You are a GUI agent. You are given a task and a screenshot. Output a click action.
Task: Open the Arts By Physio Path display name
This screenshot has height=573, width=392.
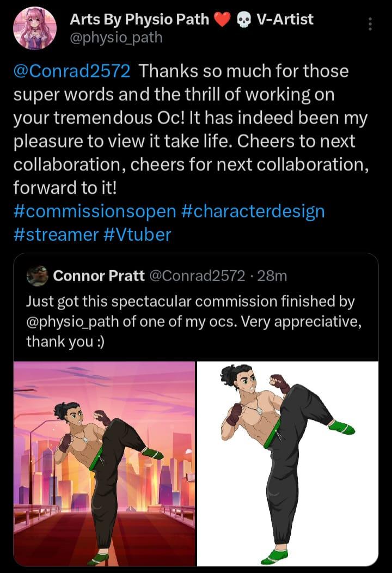[139, 20]
